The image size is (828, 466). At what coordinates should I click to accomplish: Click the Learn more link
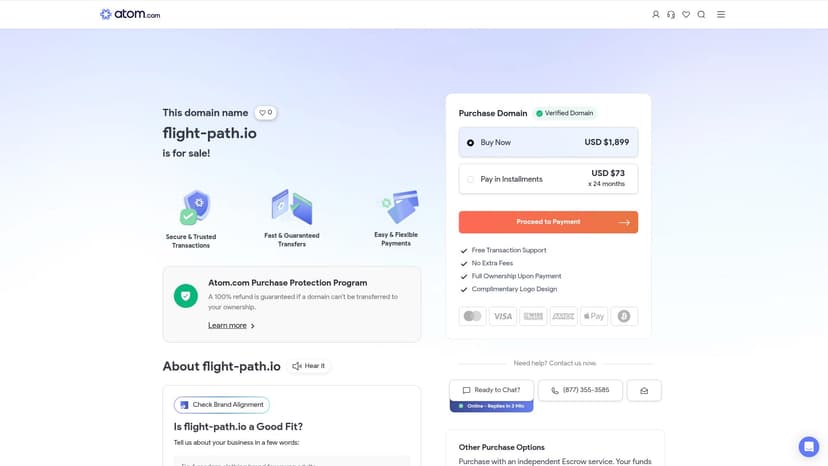tap(227, 325)
